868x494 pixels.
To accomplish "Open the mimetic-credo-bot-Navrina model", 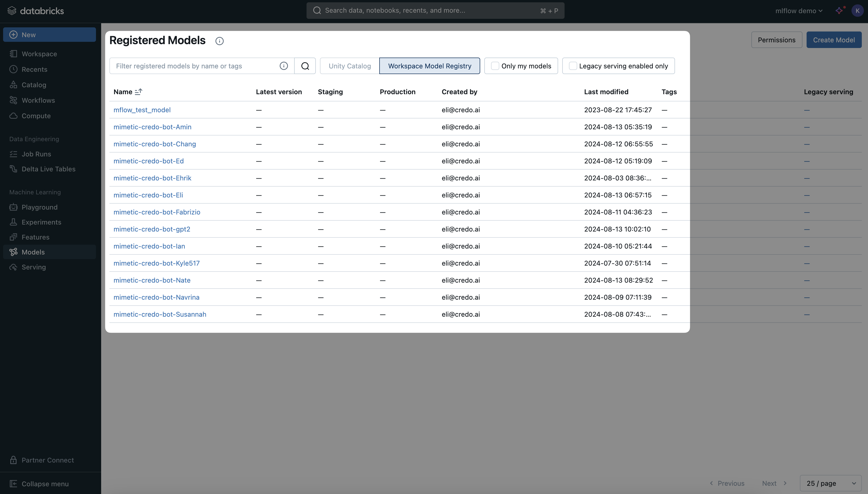I will pyautogui.click(x=156, y=297).
